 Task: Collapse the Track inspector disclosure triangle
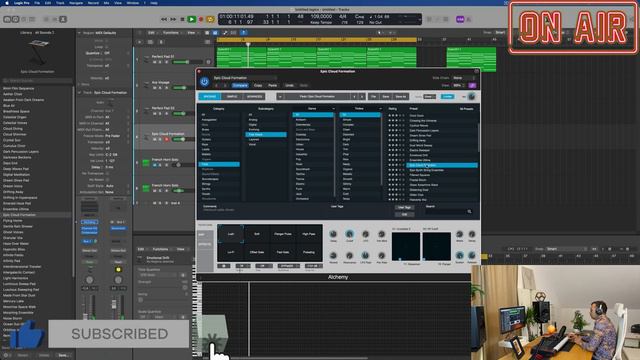click(79, 93)
